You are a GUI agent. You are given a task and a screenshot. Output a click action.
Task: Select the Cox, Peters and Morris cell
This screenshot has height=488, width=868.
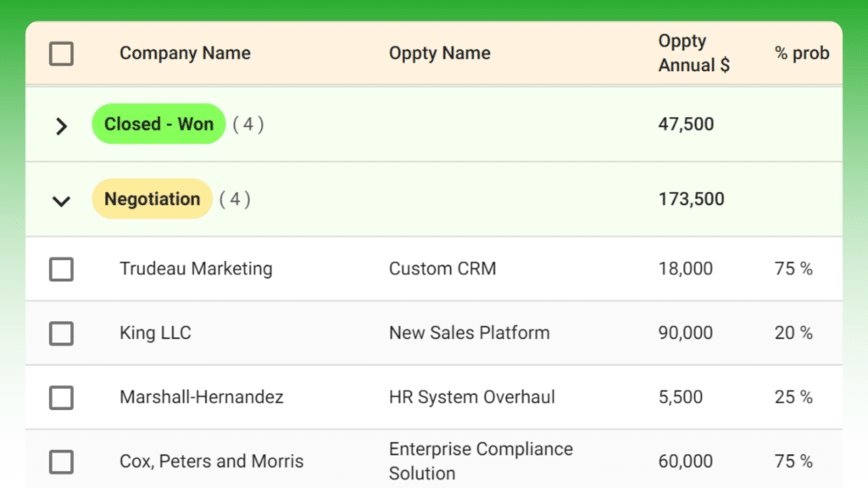pos(211,461)
